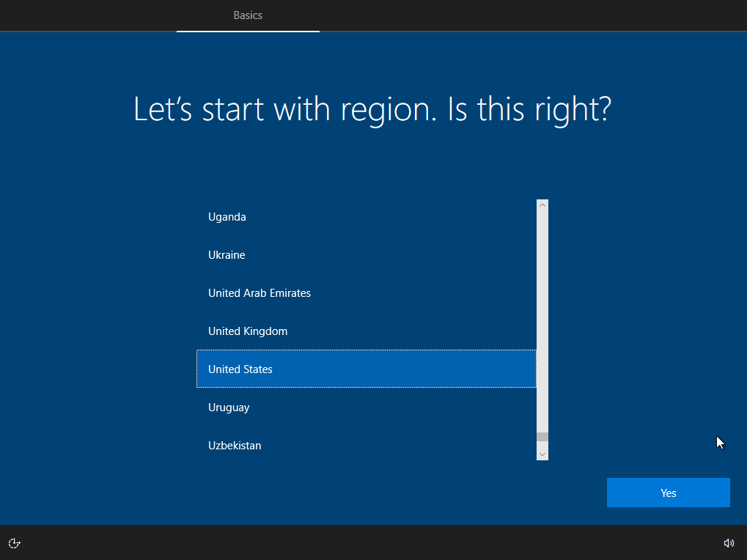747x560 pixels.
Task: Click scrollbar track above the thumb
Action: 542,315
